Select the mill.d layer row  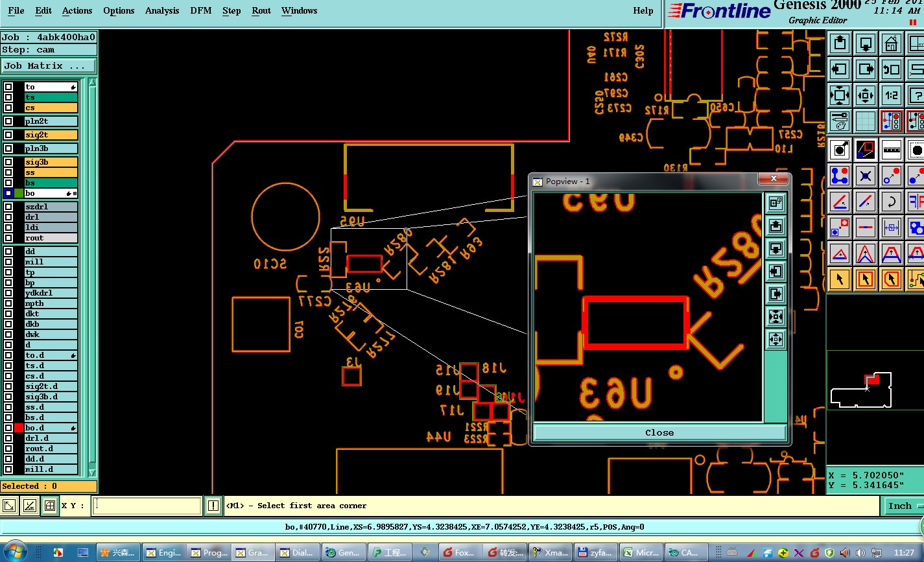tap(51, 469)
